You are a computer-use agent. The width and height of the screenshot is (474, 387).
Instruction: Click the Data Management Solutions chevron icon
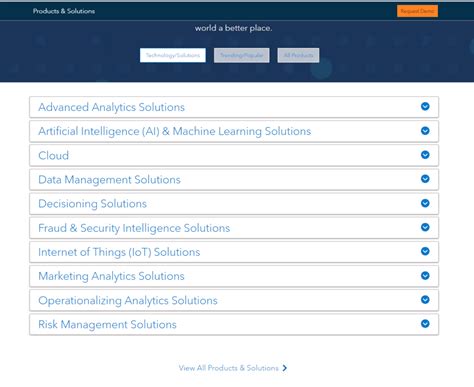click(x=425, y=179)
